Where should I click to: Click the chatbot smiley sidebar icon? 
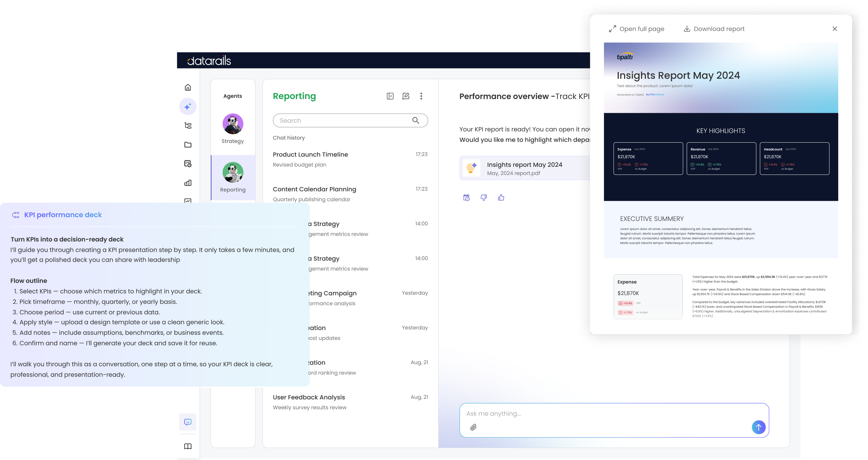188,422
